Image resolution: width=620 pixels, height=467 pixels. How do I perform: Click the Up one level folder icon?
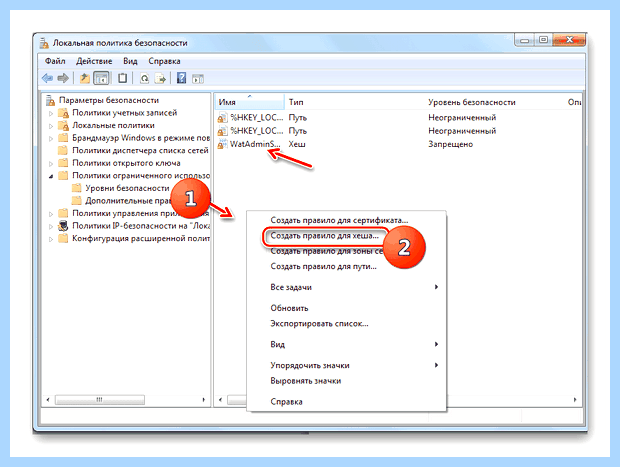tap(84, 78)
